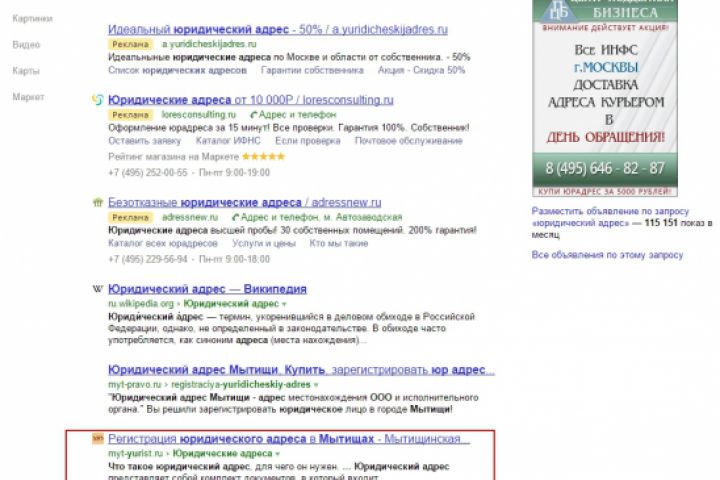Open the Картинки search section
This screenshot has width=720, height=480.
coord(32,18)
